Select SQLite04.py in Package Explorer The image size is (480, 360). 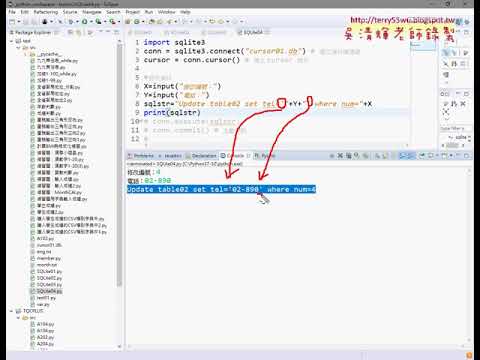pyautogui.click(x=46, y=291)
